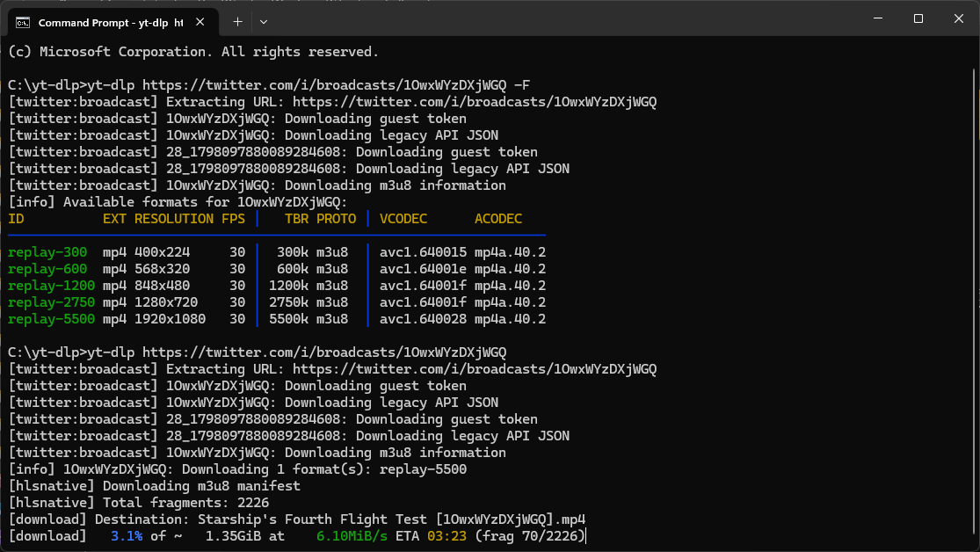Click the Total fragments: 2226 line
This screenshot has width=980, height=552.
click(x=139, y=504)
